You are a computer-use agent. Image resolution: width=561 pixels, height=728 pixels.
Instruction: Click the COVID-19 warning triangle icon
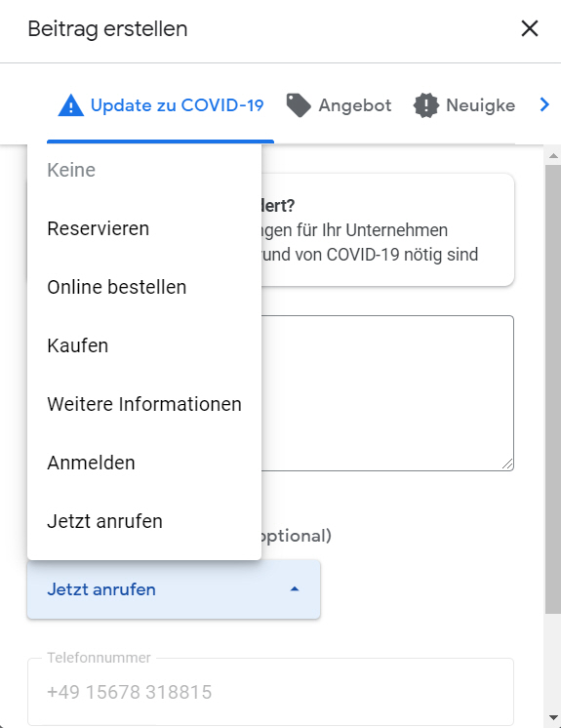pyautogui.click(x=70, y=105)
